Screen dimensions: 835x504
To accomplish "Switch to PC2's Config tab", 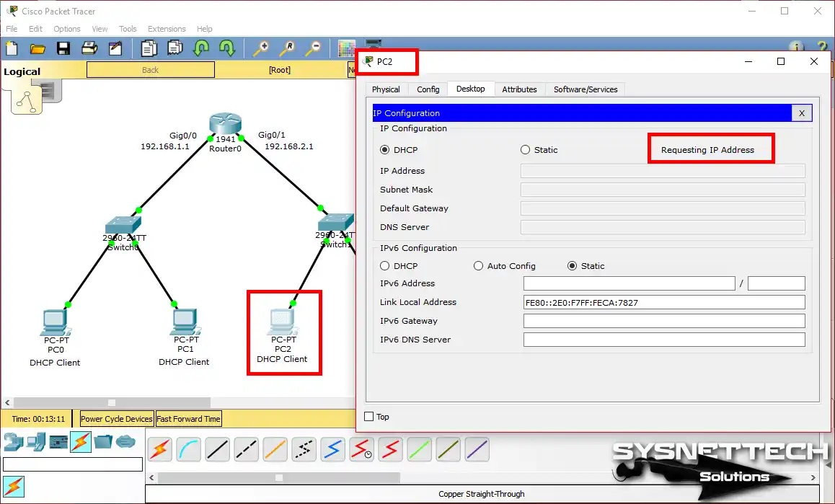I will [x=428, y=89].
